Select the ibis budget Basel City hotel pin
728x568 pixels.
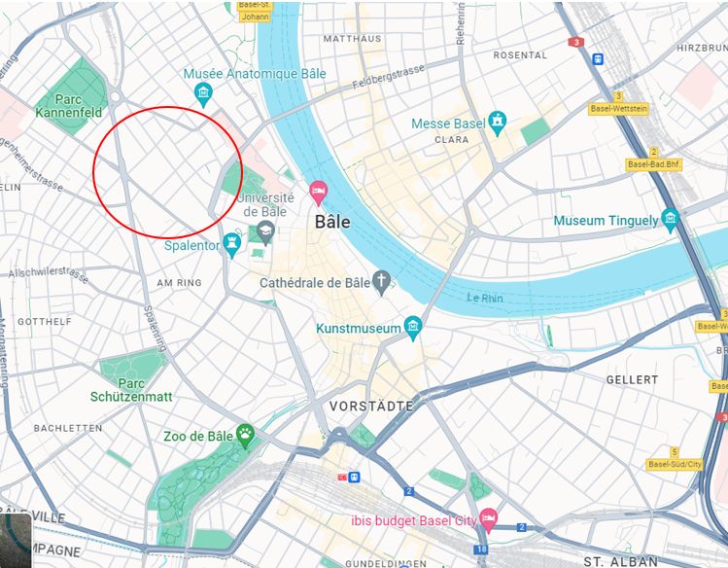click(488, 520)
